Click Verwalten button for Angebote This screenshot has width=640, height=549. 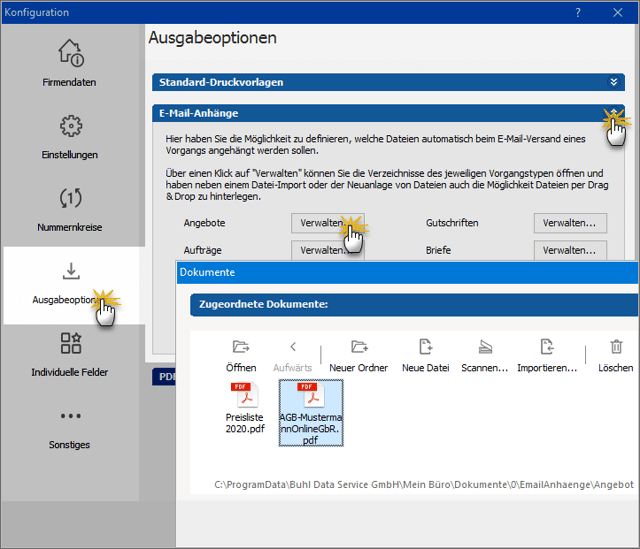coord(327,223)
